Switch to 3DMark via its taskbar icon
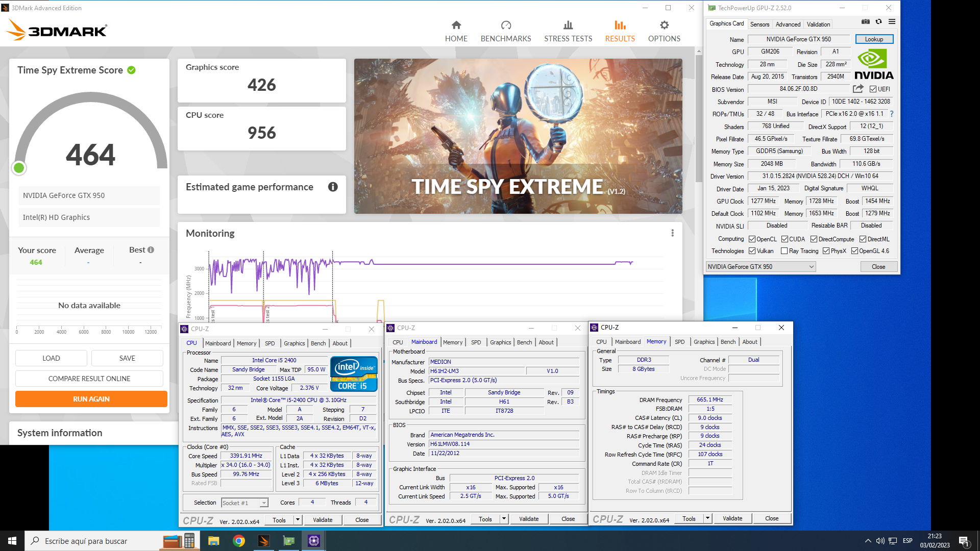 [264, 541]
